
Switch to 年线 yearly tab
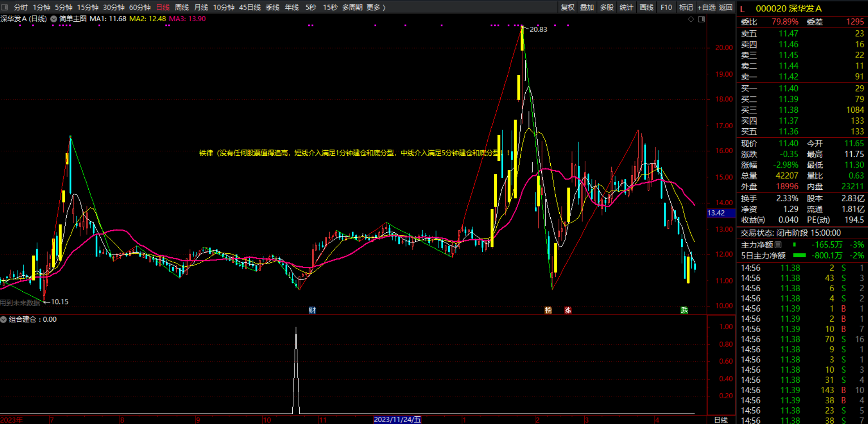point(292,7)
